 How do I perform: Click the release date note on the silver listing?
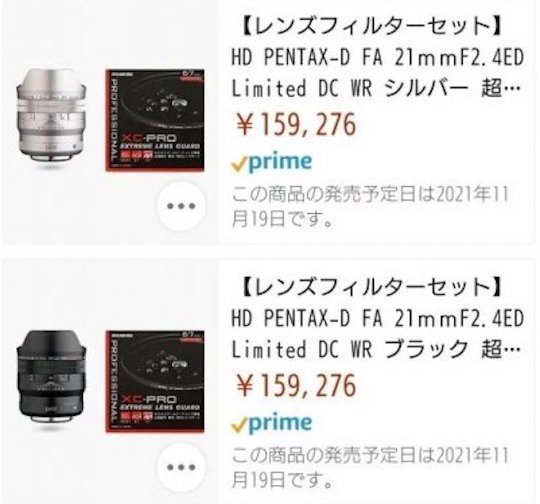[371, 207]
